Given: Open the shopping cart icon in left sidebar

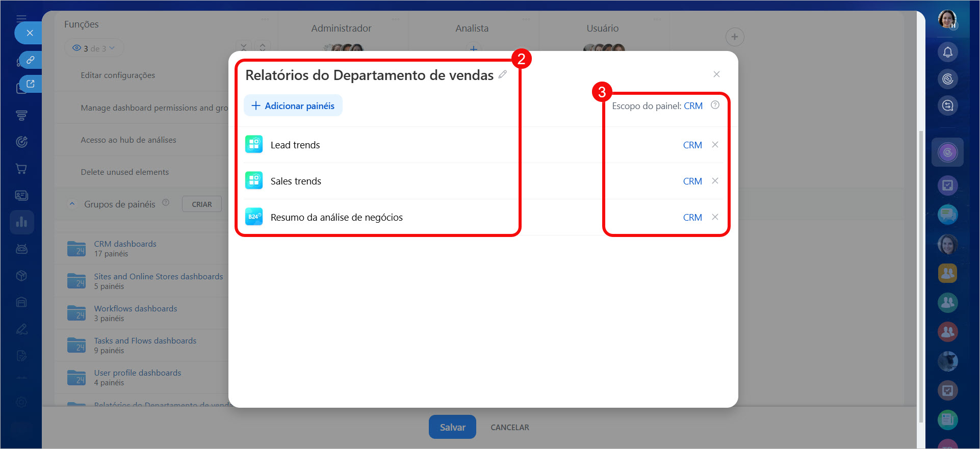Looking at the screenshot, I should (x=21, y=169).
